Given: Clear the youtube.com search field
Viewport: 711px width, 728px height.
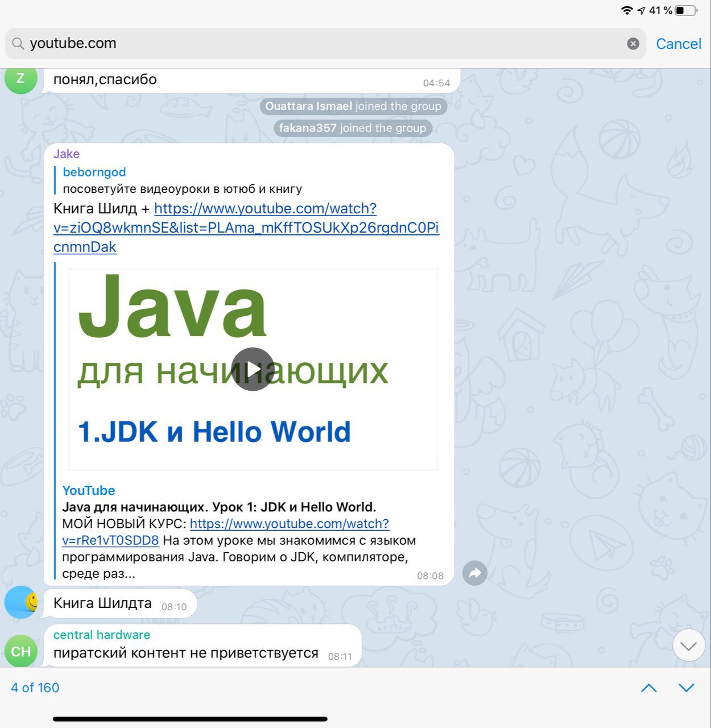Looking at the screenshot, I should [633, 44].
